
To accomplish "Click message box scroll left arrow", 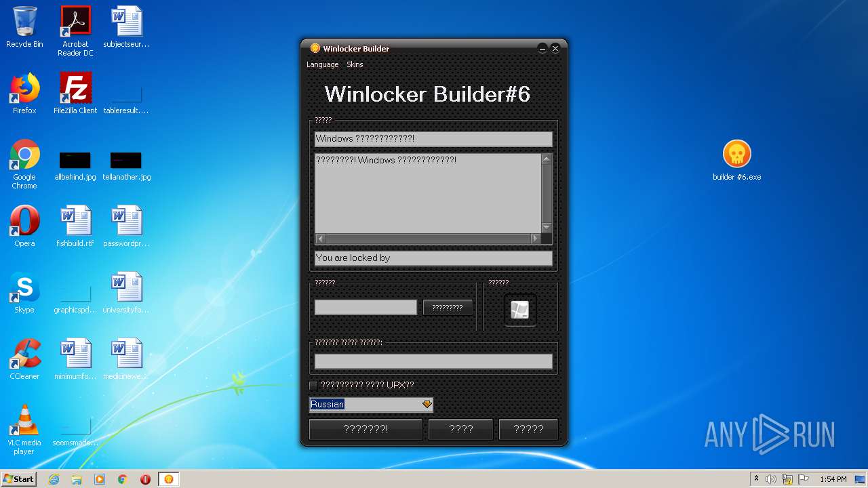I will tap(321, 239).
